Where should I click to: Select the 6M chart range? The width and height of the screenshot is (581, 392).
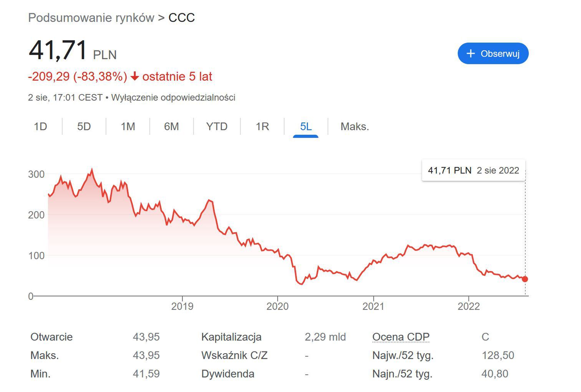pos(171,126)
